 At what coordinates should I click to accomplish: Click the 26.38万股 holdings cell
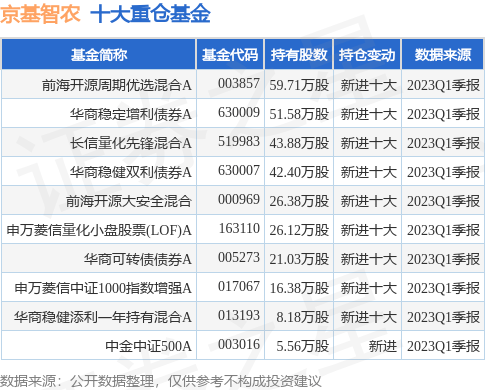click(x=299, y=201)
